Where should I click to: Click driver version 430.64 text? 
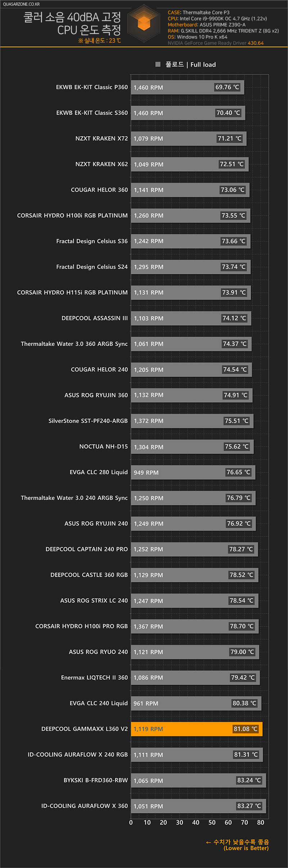[x=256, y=43]
